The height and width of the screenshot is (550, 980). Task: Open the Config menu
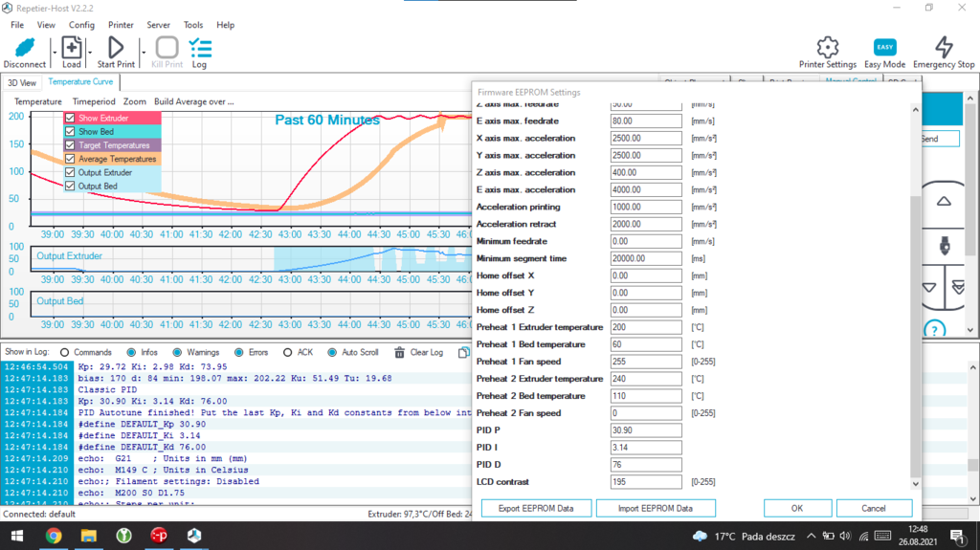point(81,25)
